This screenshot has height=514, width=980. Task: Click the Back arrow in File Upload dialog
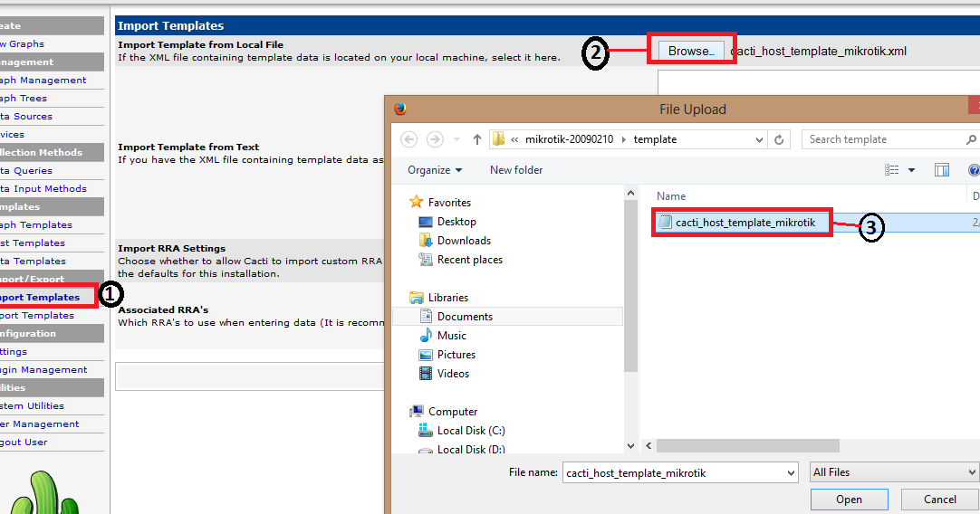pyautogui.click(x=408, y=139)
